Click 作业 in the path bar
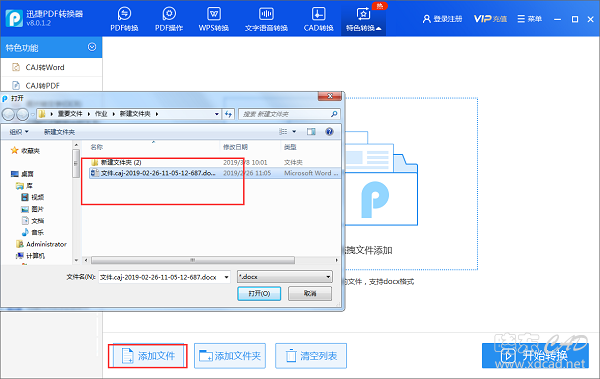The image size is (600, 379). (x=101, y=114)
